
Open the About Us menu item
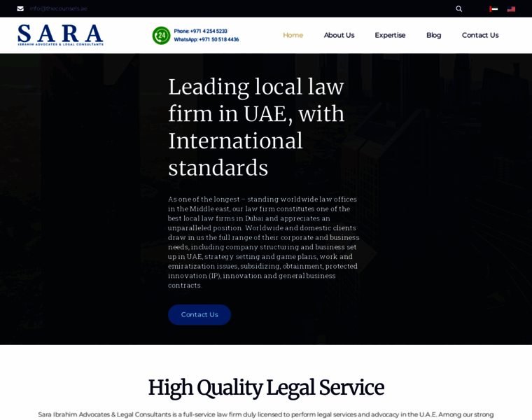click(x=339, y=35)
